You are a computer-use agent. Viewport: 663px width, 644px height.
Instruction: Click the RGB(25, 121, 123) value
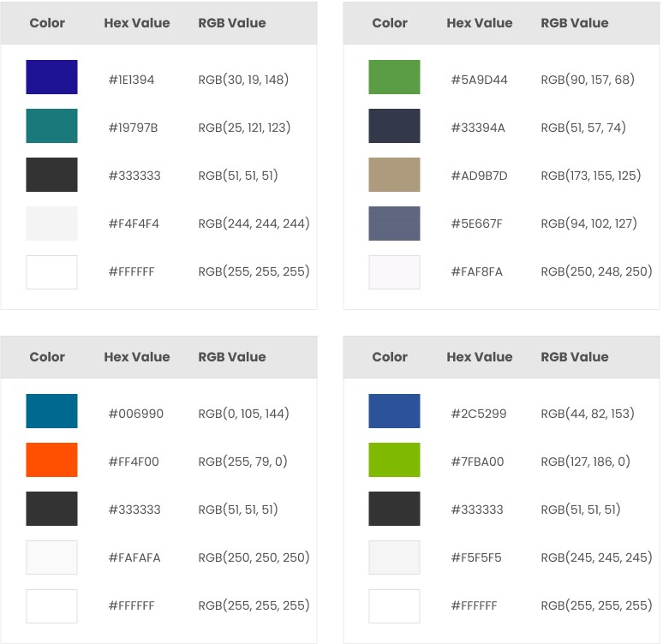[244, 128]
